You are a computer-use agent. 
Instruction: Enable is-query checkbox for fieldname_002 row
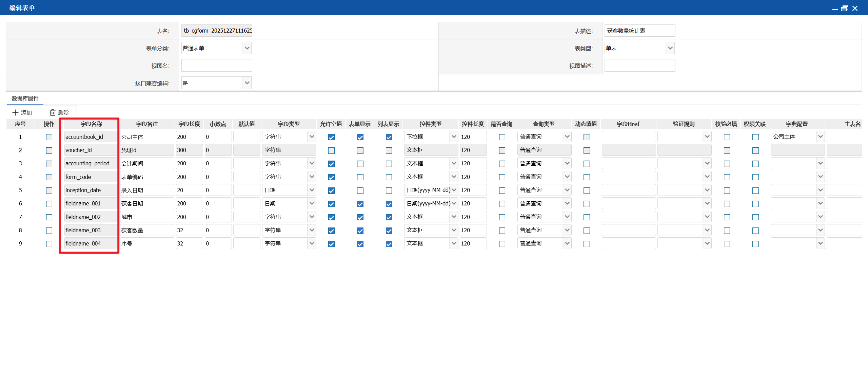(x=502, y=217)
